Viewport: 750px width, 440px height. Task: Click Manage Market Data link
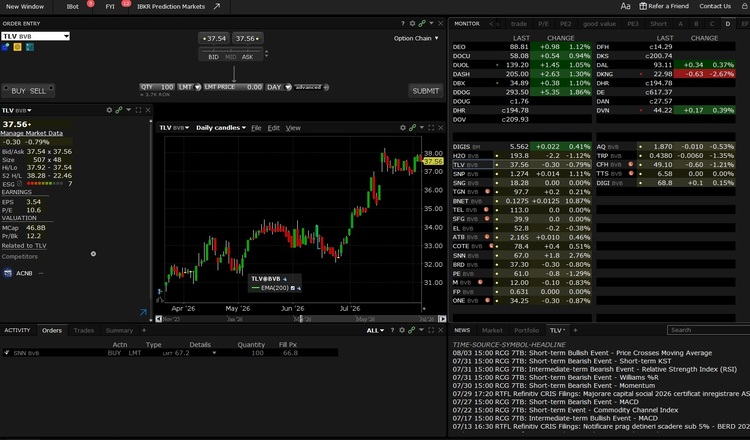[x=32, y=133]
